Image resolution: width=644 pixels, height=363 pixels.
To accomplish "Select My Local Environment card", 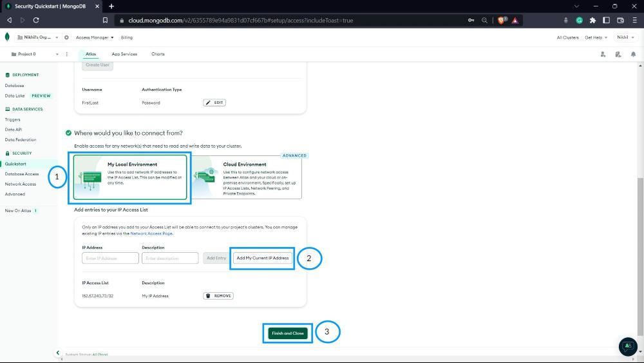I will 130,177.
